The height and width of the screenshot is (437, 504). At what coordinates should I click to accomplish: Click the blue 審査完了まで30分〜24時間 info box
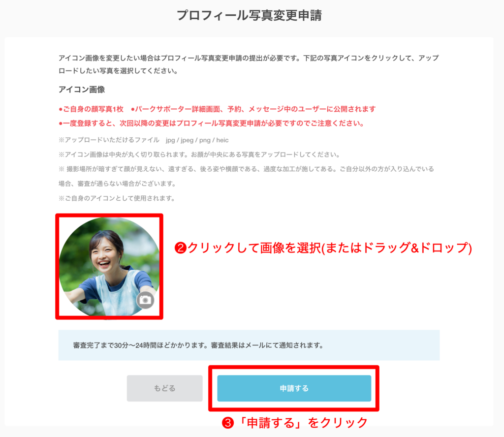[249, 345]
